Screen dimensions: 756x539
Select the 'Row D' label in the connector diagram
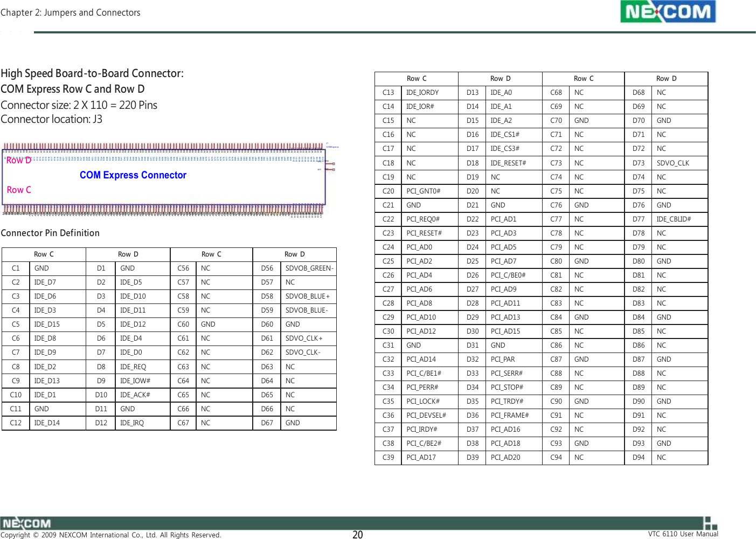click(19, 160)
